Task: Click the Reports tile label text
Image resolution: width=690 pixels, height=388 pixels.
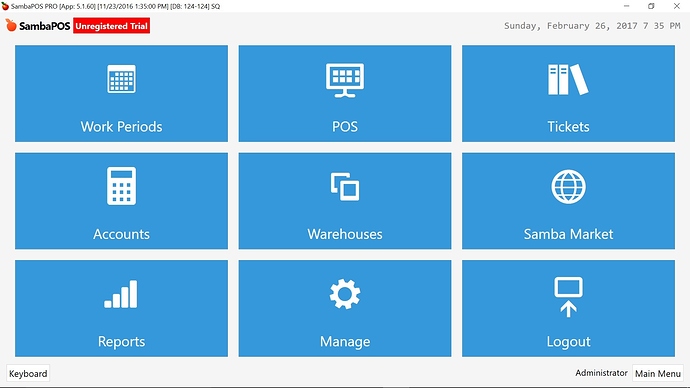Action: tap(121, 341)
